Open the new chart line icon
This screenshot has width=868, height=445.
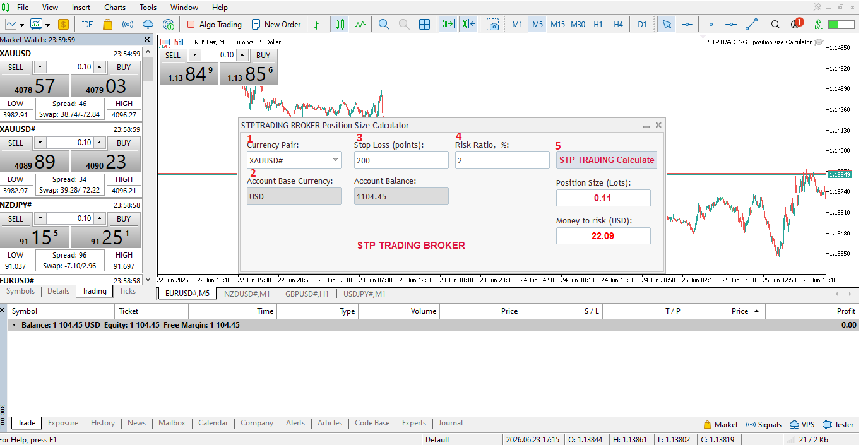coord(11,25)
